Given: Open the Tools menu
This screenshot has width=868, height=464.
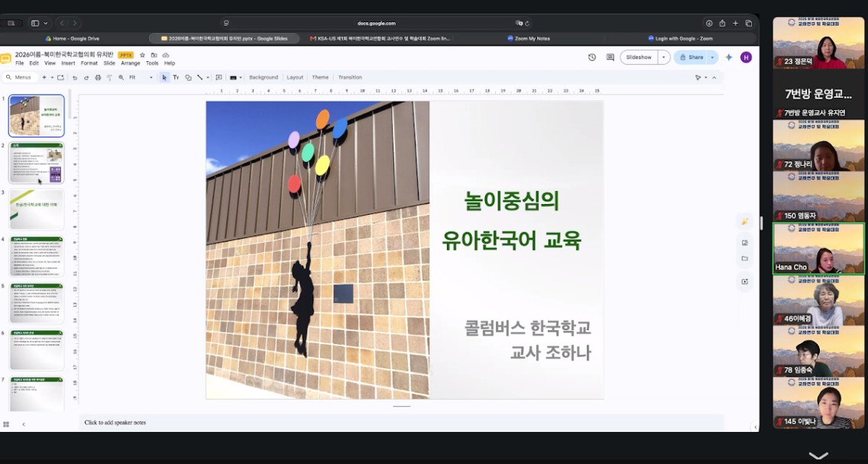Looking at the screenshot, I should [x=152, y=63].
